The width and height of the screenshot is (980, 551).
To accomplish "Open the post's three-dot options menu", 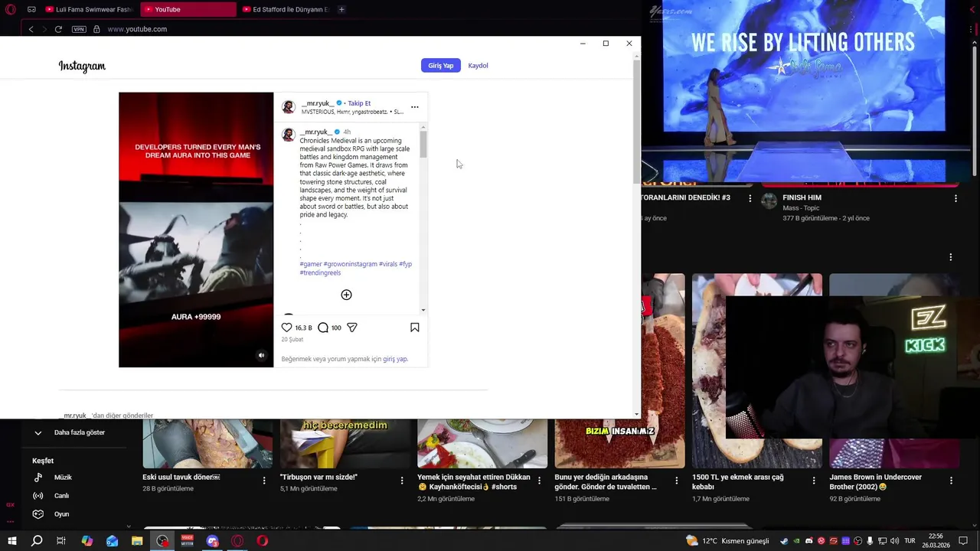I will 415,107.
